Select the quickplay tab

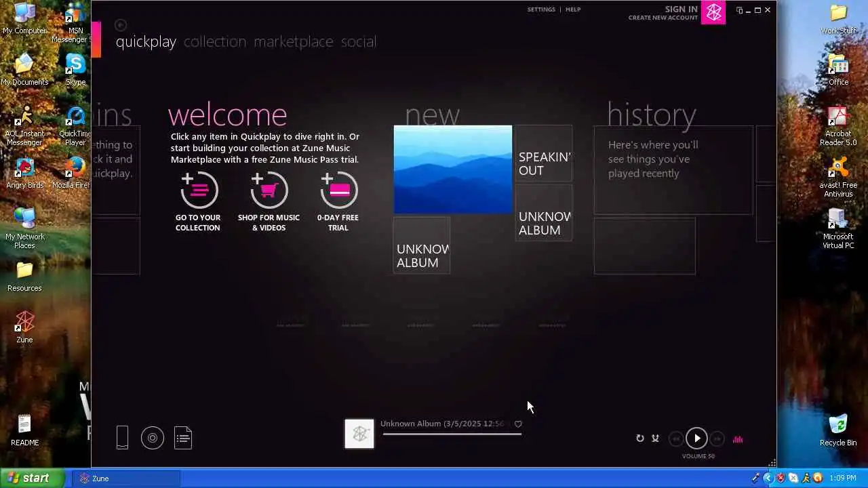pos(146,42)
